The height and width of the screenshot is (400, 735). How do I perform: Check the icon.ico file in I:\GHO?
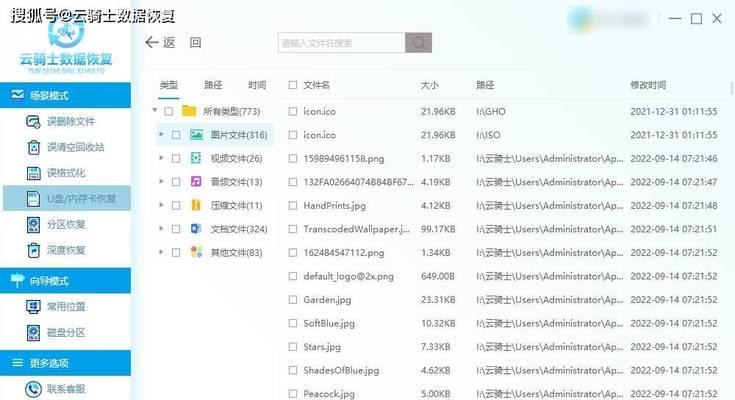tap(293, 111)
